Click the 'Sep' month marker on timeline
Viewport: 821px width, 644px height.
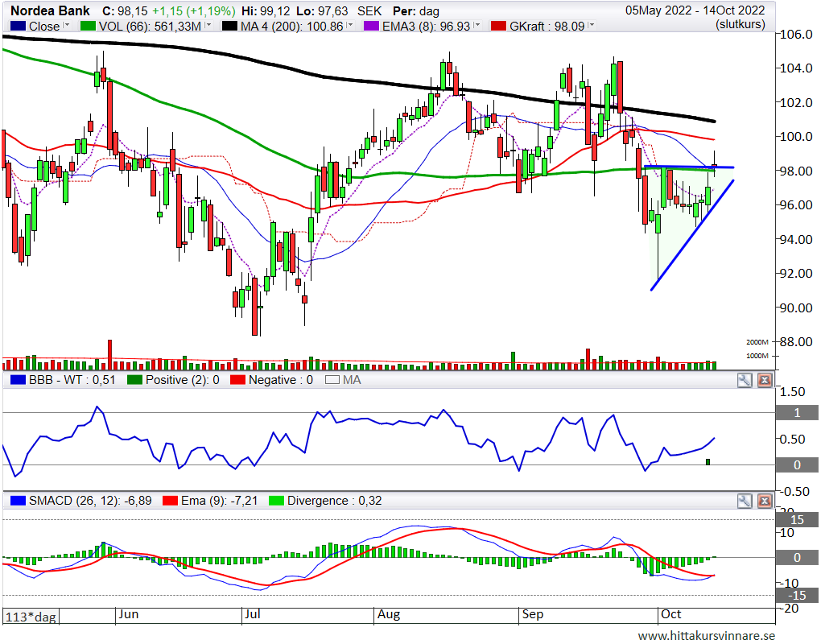[x=533, y=614]
